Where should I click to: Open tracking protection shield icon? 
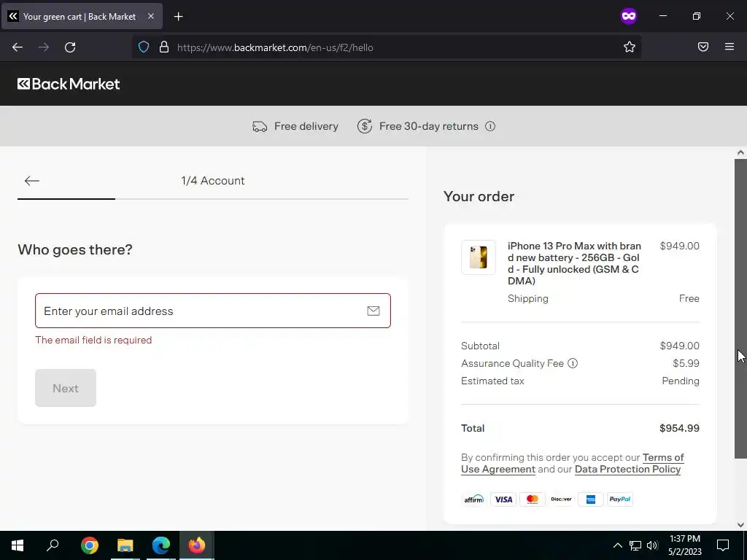click(x=144, y=47)
